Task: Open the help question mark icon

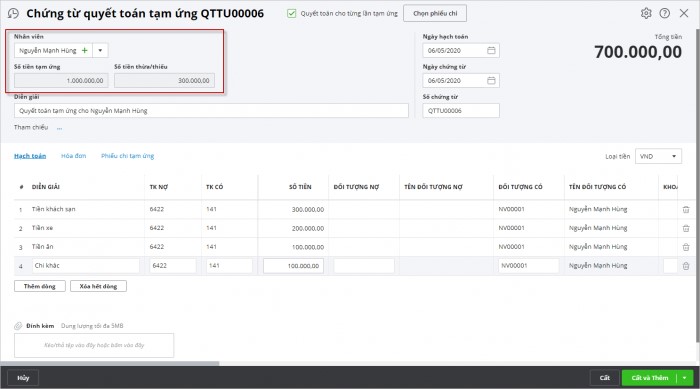Action: [x=665, y=13]
